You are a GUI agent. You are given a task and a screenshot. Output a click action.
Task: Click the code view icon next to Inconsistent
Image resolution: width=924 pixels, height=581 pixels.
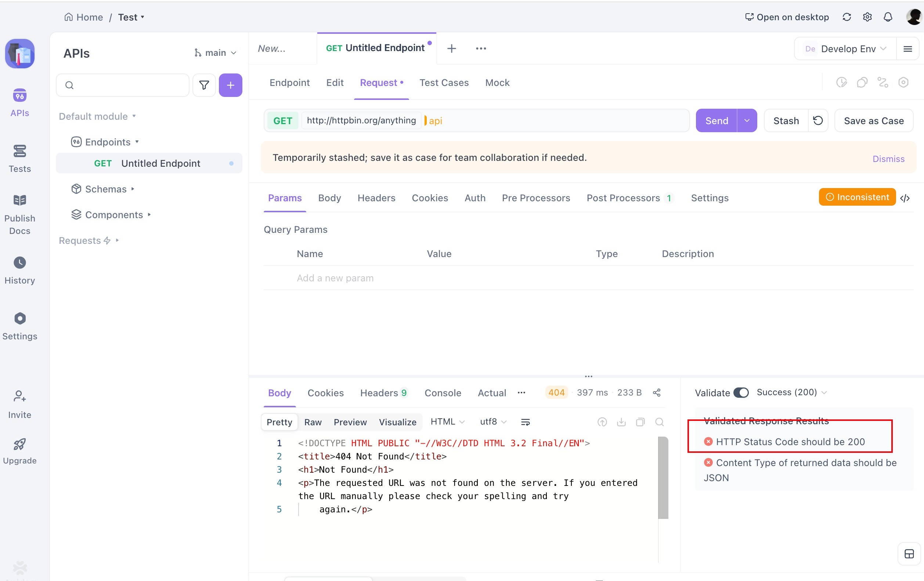pyautogui.click(x=905, y=198)
